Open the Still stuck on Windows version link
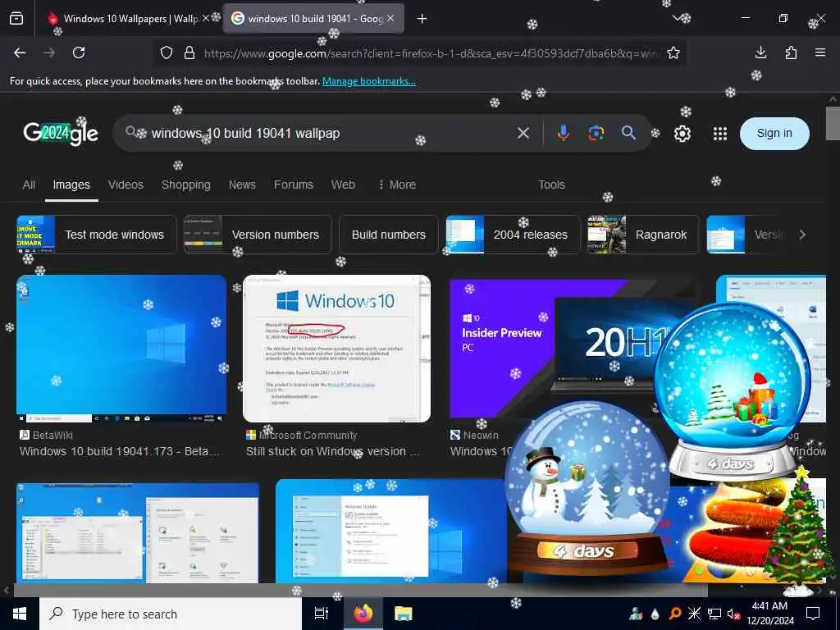This screenshot has height=630, width=840. [x=332, y=452]
